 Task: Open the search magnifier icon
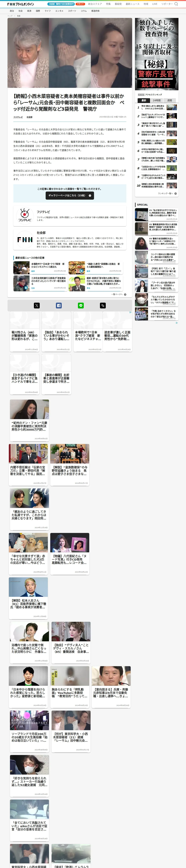(x=176, y=4)
